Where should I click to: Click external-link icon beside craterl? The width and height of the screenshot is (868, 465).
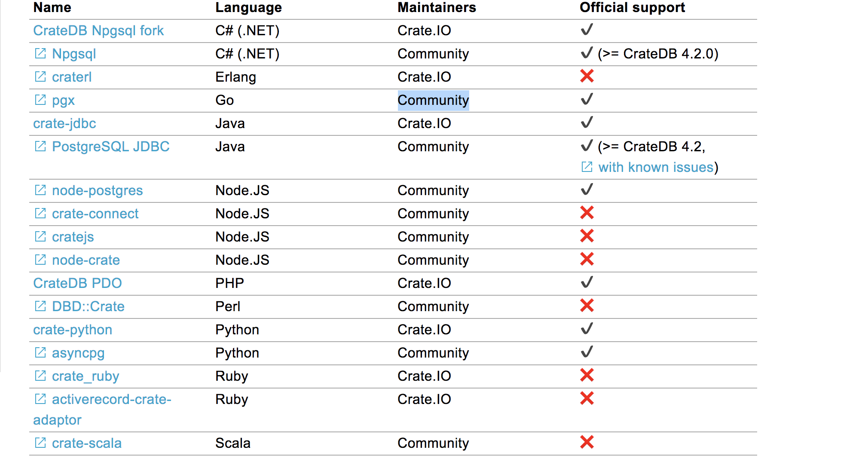[40, 76]
